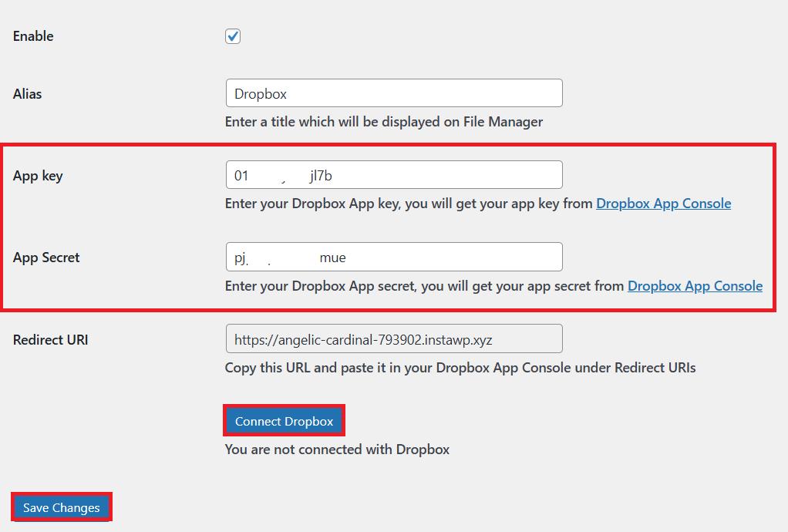The height and width of the screenshot is (532, 788).
Task: Click the Alias input field containing Dropbox
Action: point(393,93)
